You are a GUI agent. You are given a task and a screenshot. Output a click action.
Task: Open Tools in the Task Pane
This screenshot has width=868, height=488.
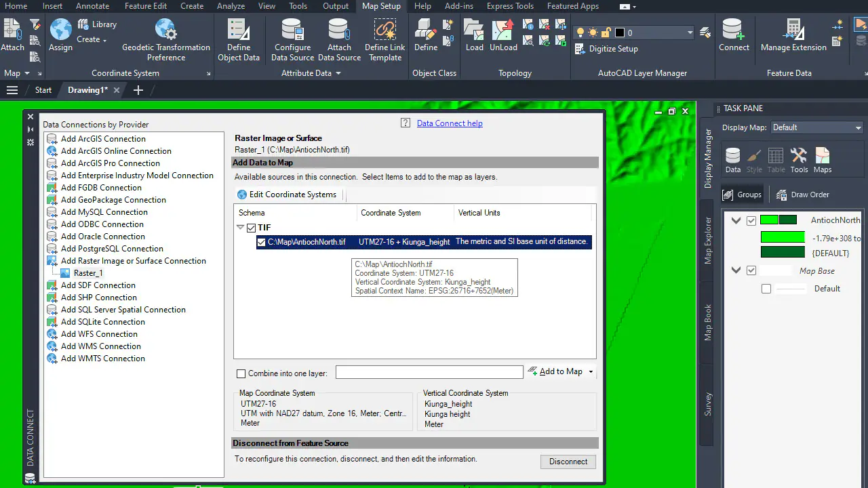click(x=799, y=161)
